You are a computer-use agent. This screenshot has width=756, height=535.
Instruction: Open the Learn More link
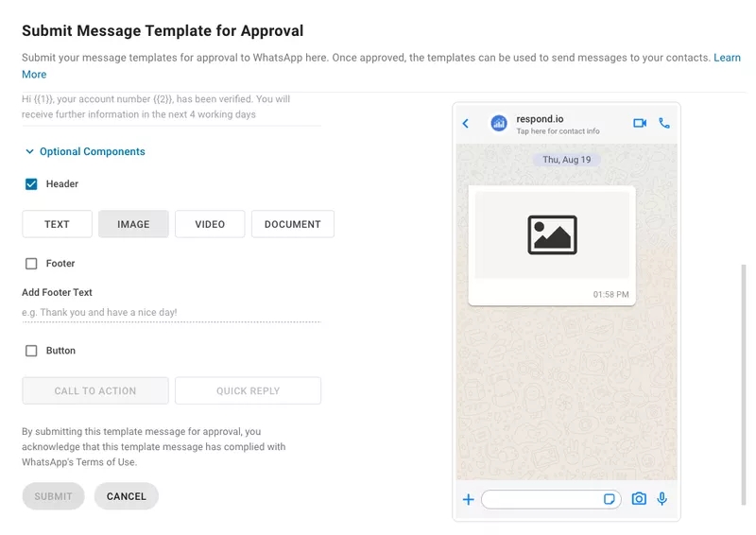click(727, 58)
